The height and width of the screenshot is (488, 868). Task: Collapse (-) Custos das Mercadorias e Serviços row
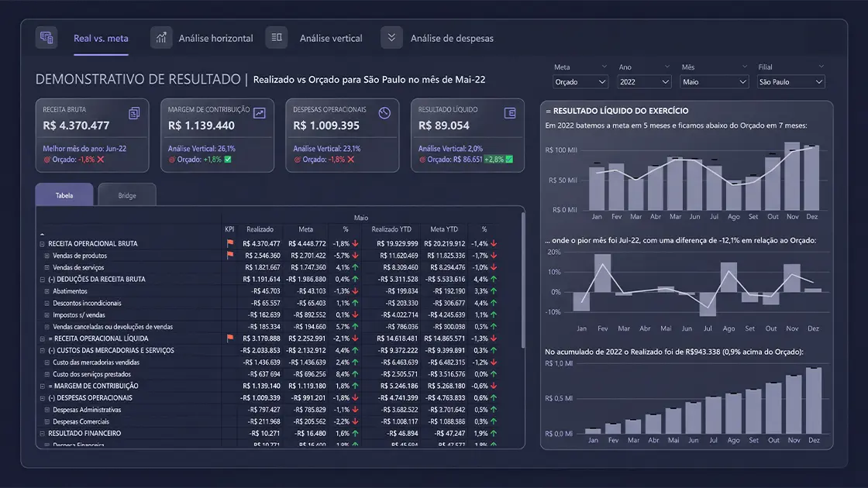(x=42, y=350)
